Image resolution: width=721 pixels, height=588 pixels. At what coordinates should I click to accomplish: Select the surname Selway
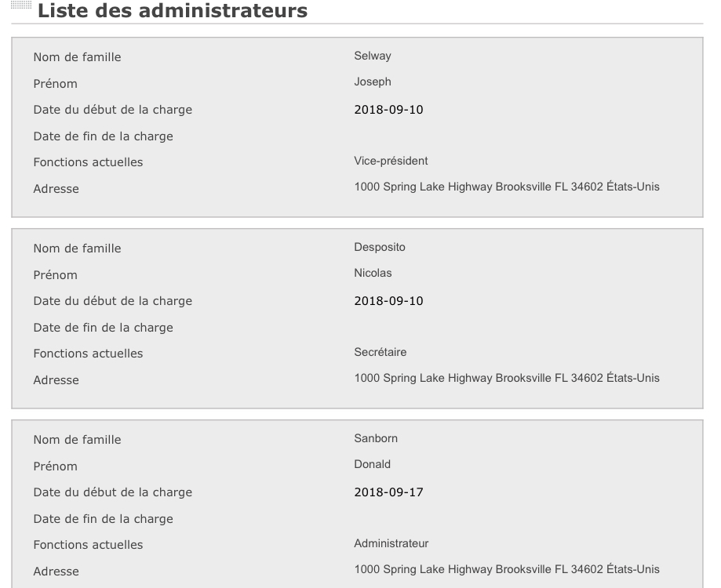[x=373, y=56]
